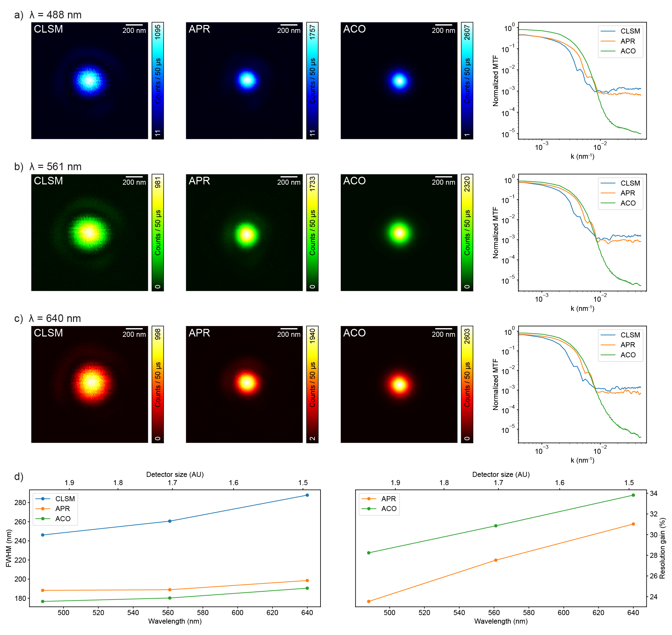Select the CLSM image in the 561 nm row
This screenshot has height=635, width=672.
click(89, 232)
